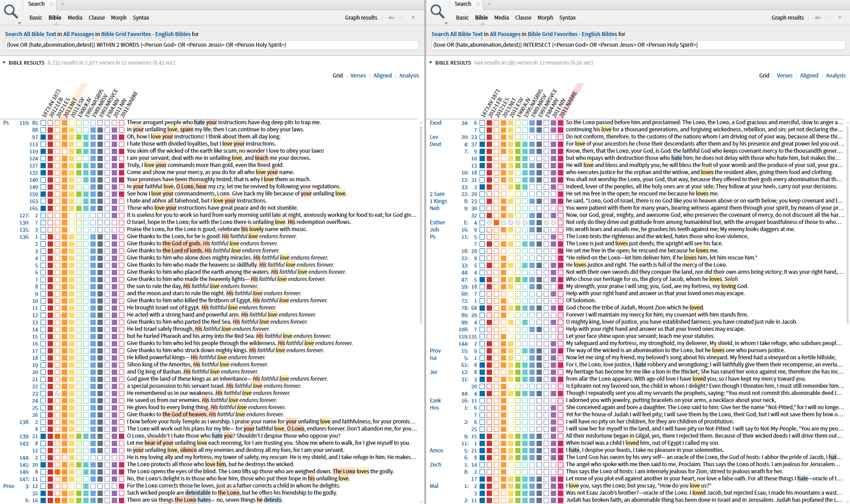Click Graph results in the INTERSECT search panel
The width and height of the screenshot is (850, 504).
(x=788, y=18)
